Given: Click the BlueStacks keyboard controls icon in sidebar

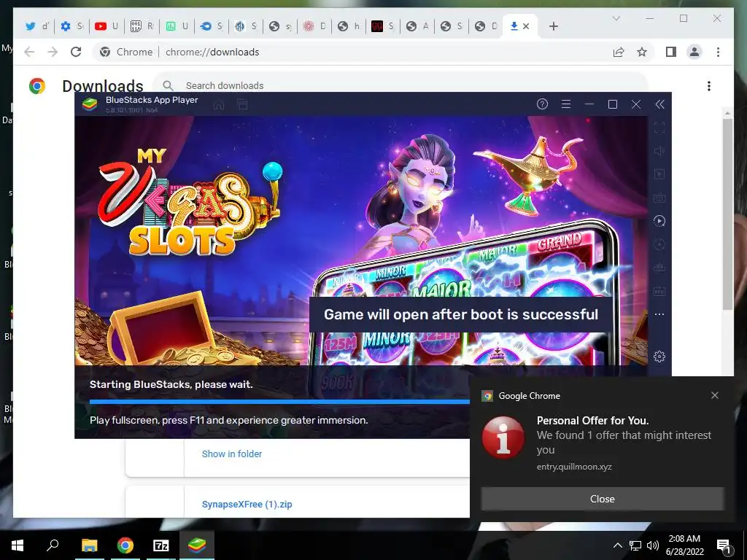Looking at the screenshot, I should 659,198.
